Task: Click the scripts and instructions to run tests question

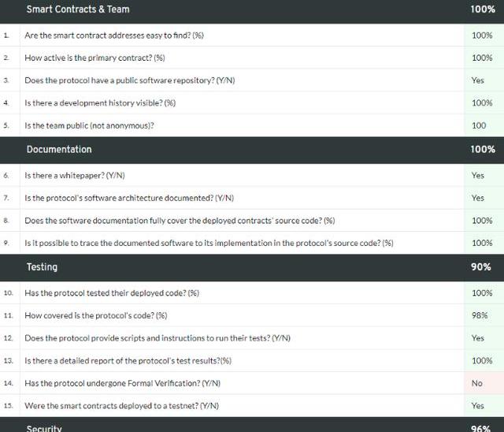Action: tap(157, 338)
